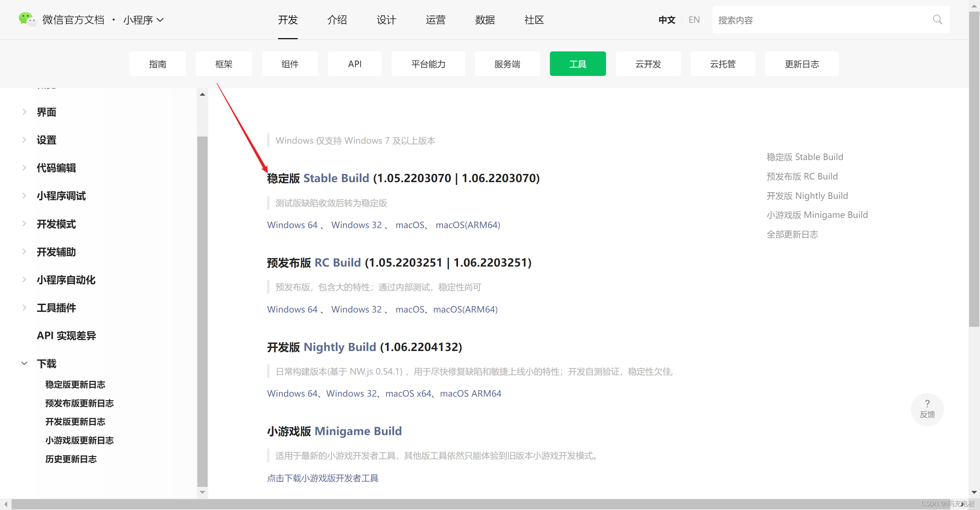Image resolution: width=980 pixels, height=510 pixels.
Task: Download Stable Build Windows 64
Action: click(292, 225)
